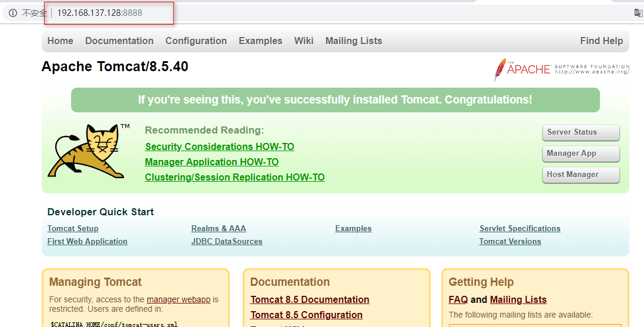The height and width of the screenshot is (327, 644).
Task: Open the Home nav item
Action: point(61,41)
